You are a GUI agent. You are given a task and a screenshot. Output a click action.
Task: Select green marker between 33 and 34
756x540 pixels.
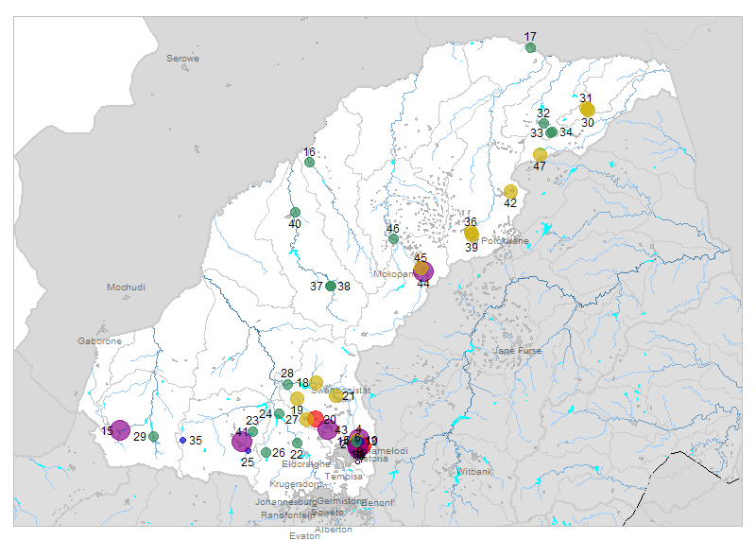pos(552,131)
